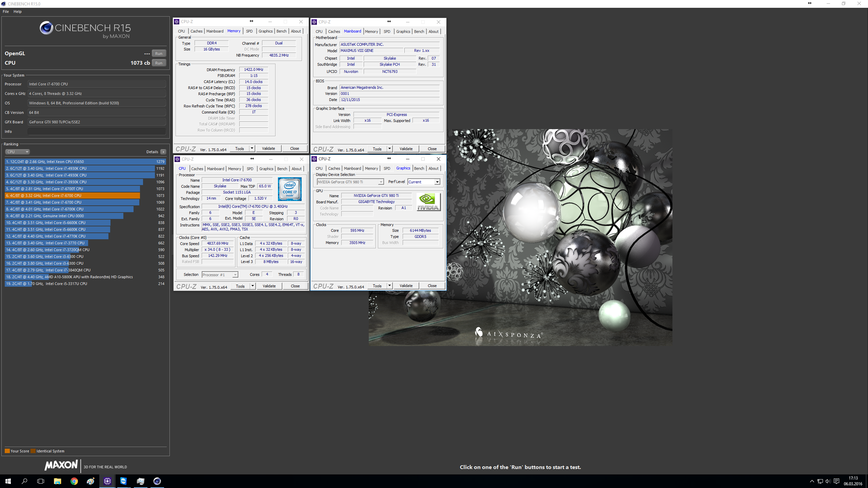This screenshot has width=868, height=488.
Task: Expand the ranking Details arrow
Action: (163, 152)
